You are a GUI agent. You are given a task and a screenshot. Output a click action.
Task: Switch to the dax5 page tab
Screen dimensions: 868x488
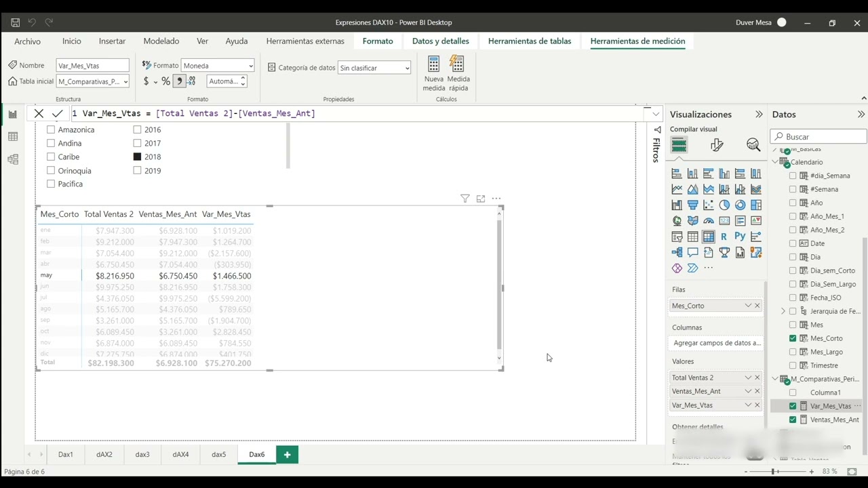click(x=218, y=455)
